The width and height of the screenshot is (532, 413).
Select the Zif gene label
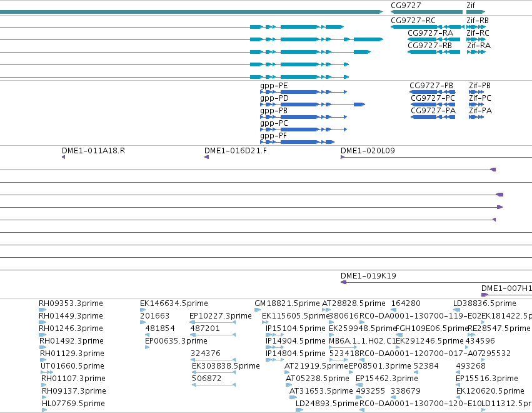(471, 6)
